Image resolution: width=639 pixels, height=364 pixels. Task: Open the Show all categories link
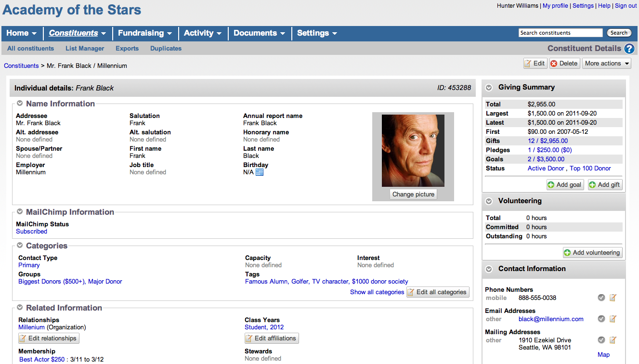point(377,292)
